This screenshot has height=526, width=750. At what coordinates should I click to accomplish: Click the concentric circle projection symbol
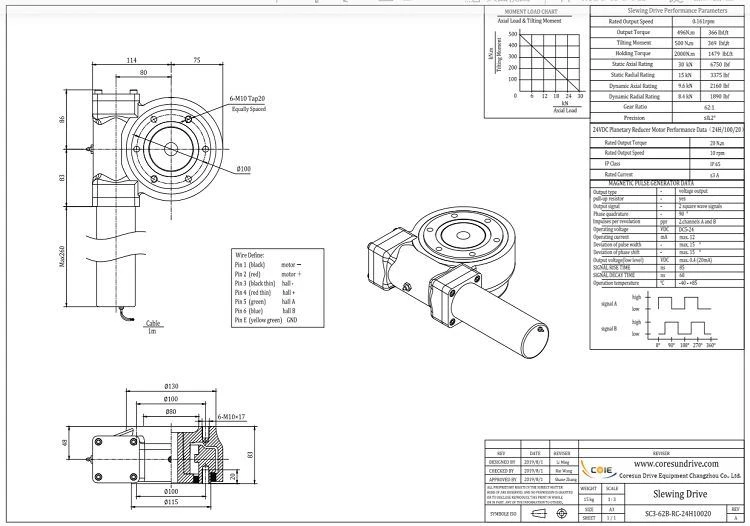[562, 514]
